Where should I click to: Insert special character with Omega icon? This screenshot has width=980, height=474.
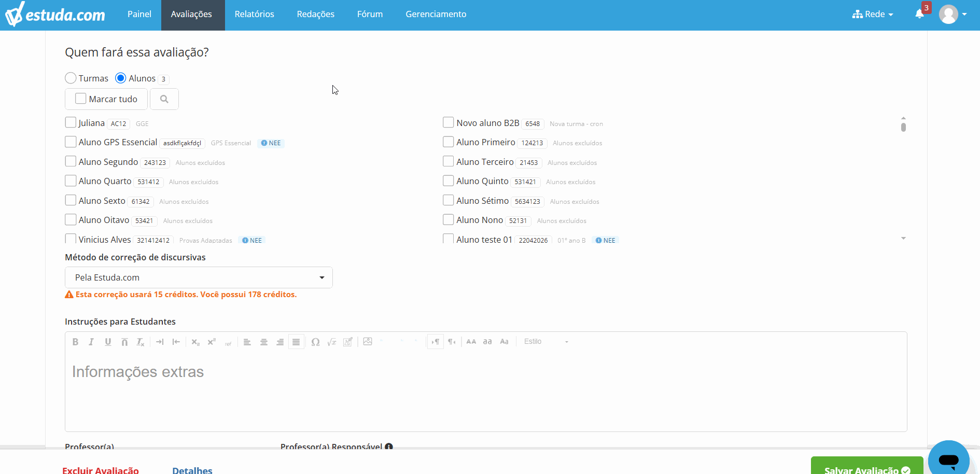(315, 342)
